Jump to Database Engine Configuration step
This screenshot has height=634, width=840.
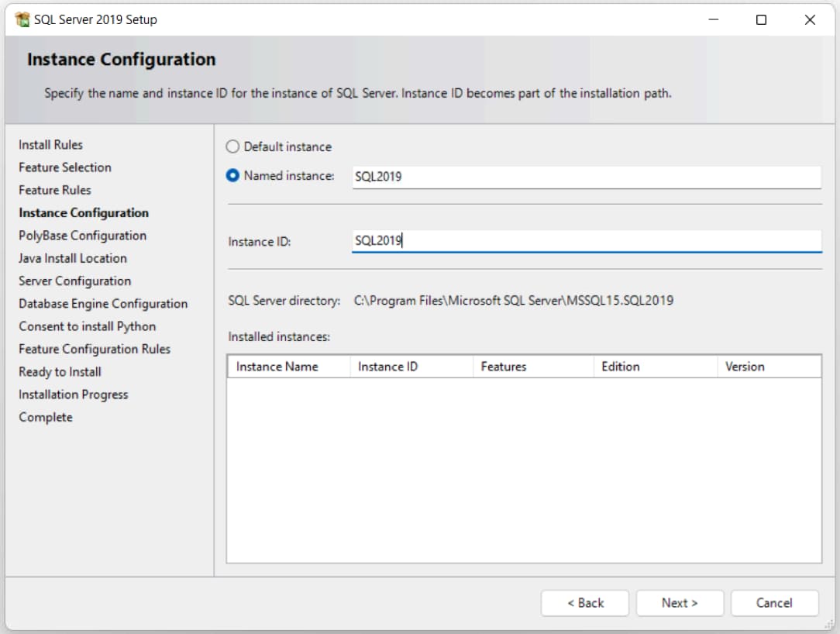[103, 304]
